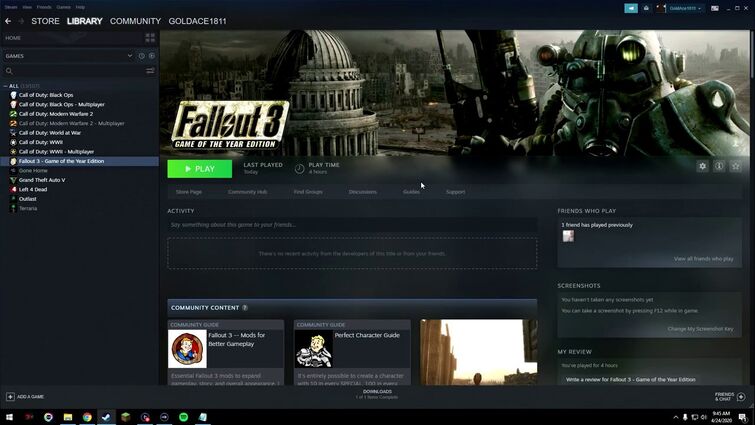Open 'Fallout 3 -- Mods for Better Gameplay' guide

226,352
